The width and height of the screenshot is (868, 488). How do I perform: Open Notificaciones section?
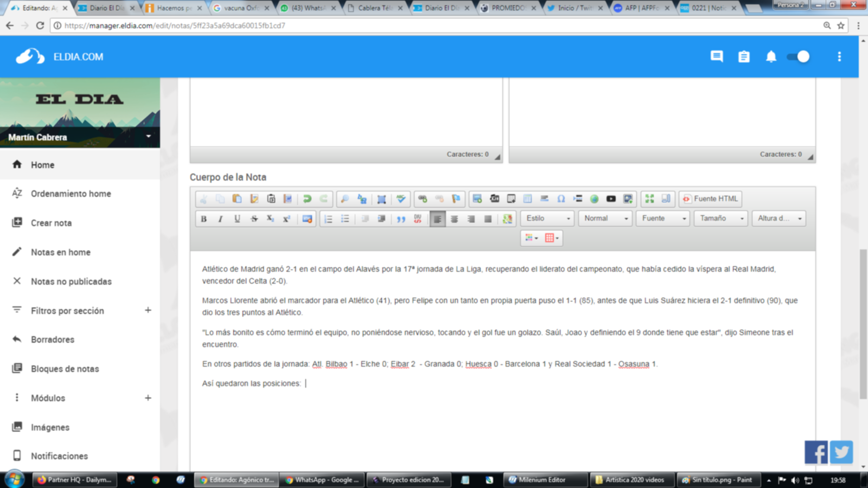tap(80, 456)
